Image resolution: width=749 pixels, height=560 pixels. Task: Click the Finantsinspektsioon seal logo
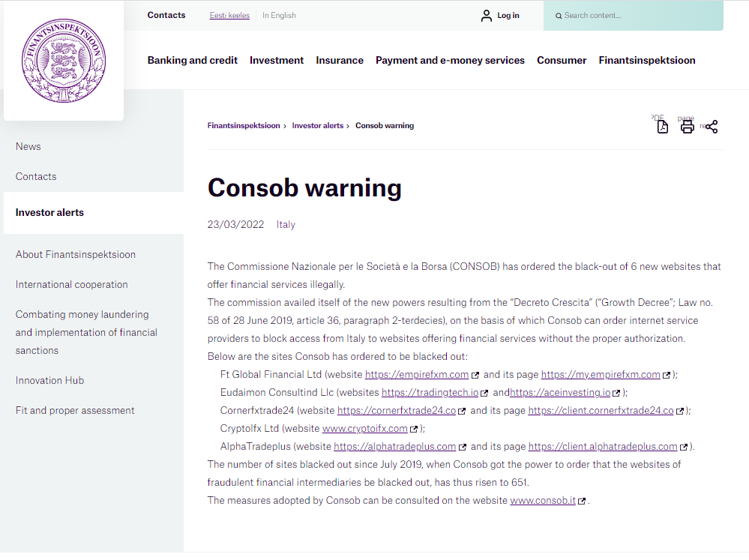[64, 61]
